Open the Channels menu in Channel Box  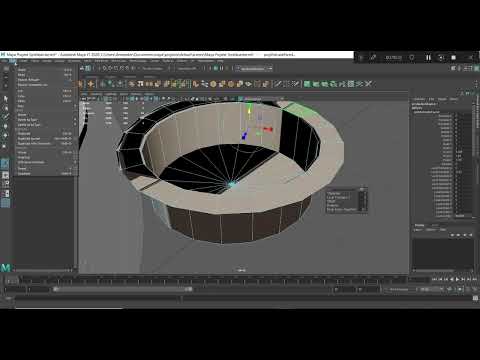[419, 99]
